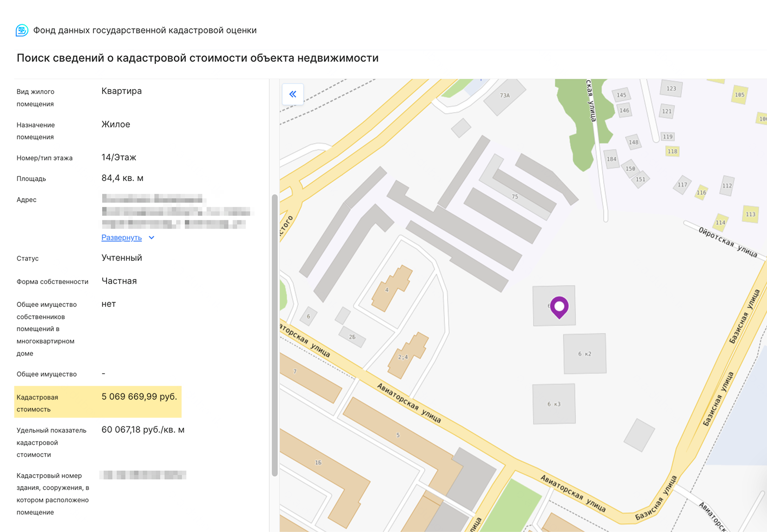Click long orange building number 5
Image resolution: width=767 pixels, height=532 pixels.
[398, 435]
